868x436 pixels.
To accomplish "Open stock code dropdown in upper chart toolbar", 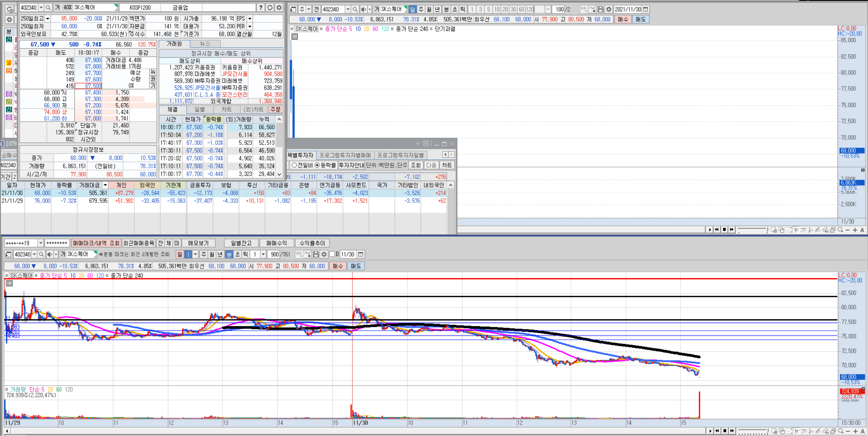I will click(348, 9).
